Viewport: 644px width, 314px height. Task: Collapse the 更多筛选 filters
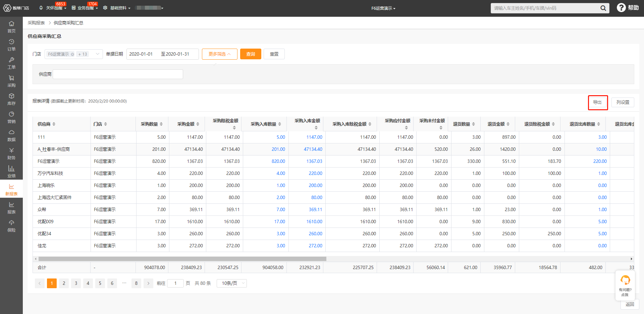220,54
